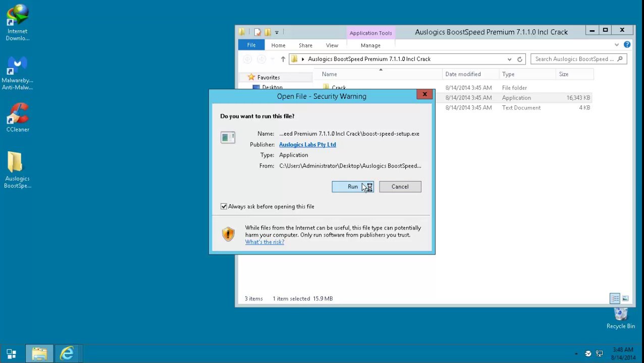
Task: Open the taskbar clock and date
Action: (x=622, y=353)
